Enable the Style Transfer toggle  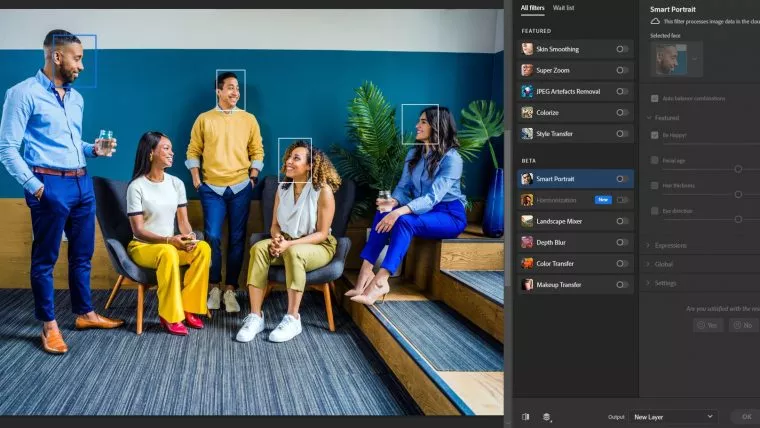(622, 133)
